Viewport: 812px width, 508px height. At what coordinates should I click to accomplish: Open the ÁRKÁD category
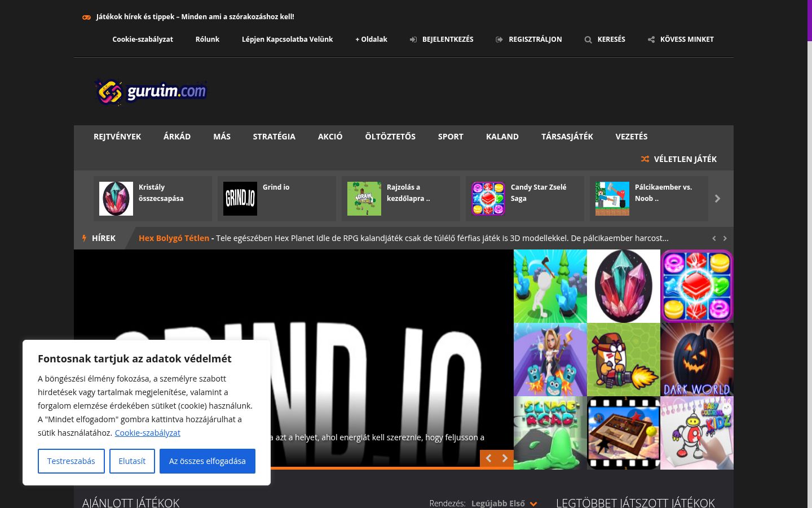(x=177, y=137)
